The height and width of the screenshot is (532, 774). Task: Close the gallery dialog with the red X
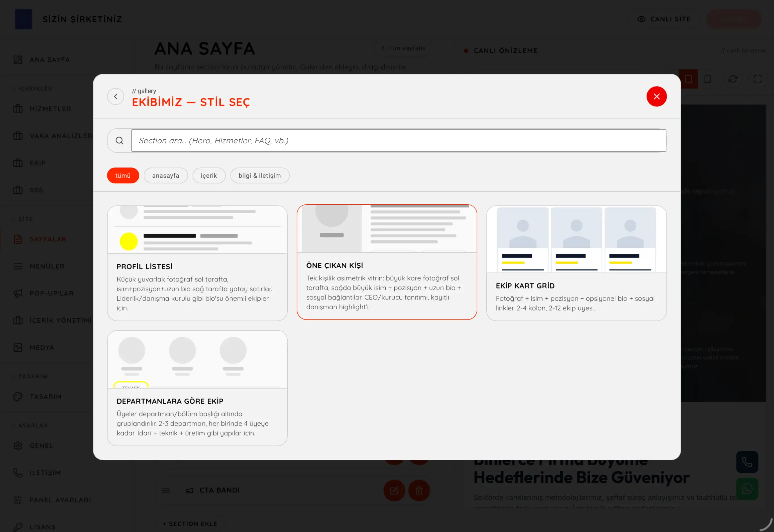pyautogui.click(x=656, y=96)
